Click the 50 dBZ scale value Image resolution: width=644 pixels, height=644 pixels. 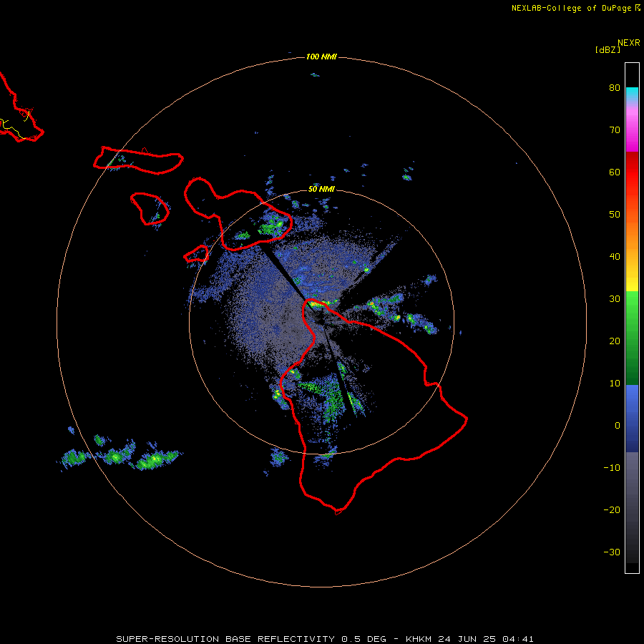(615, 215)
